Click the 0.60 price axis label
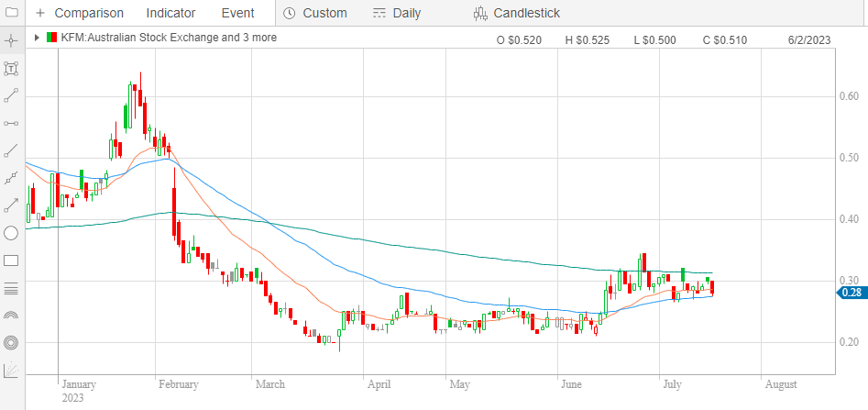The width and height of the screenshot is (868, 410). (x=850, y=97)
